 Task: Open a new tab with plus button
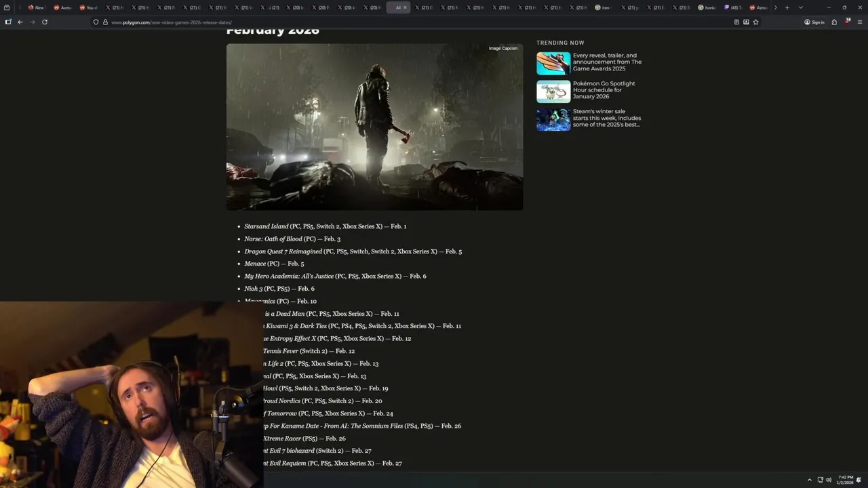[x=787, y=7]
